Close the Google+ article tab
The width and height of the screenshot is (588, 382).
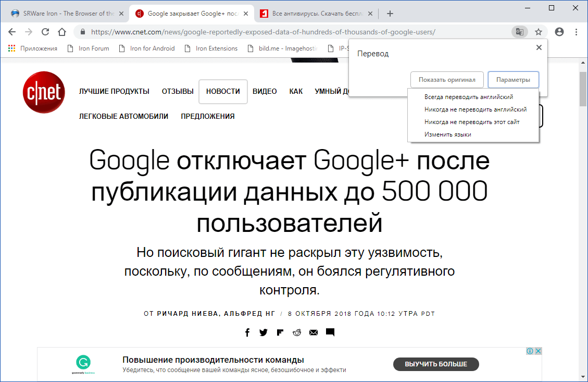click(246, 14)
